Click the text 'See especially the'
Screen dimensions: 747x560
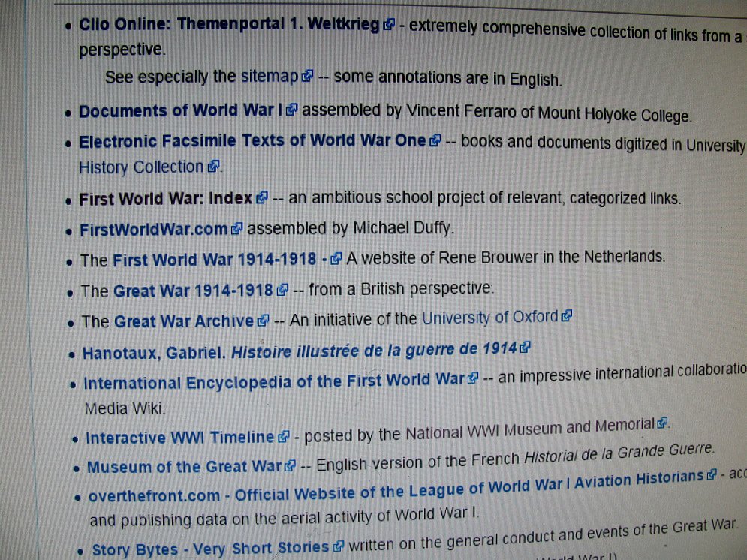(170, 77)
